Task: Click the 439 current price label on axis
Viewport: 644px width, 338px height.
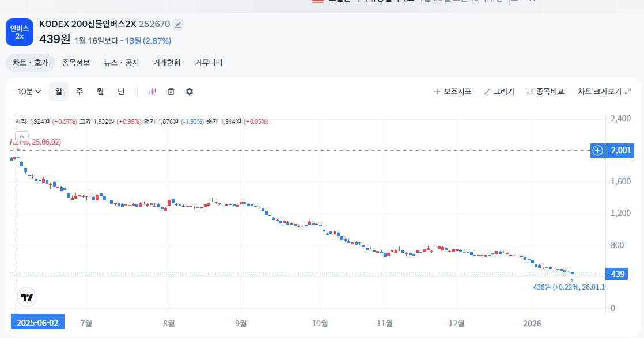Action: tap(617, 274)
